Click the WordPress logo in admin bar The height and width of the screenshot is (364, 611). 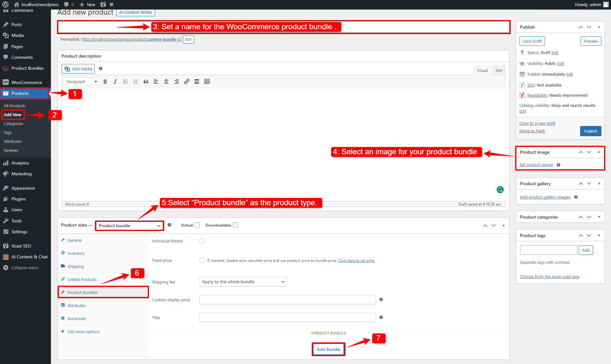point(5,4)
